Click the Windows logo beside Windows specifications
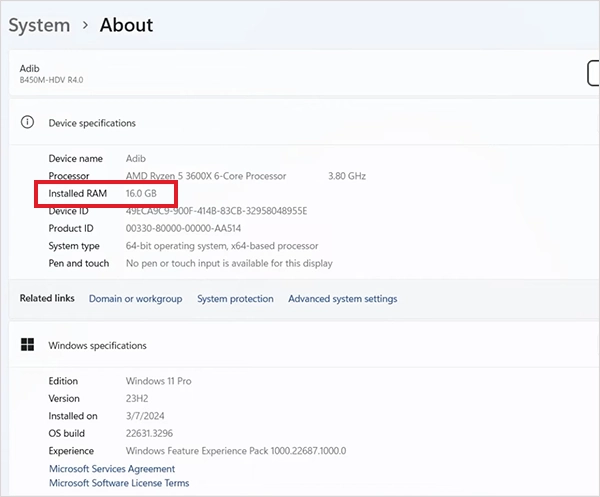The width and height of the screenshot is (600, 497). coord(27,344)
